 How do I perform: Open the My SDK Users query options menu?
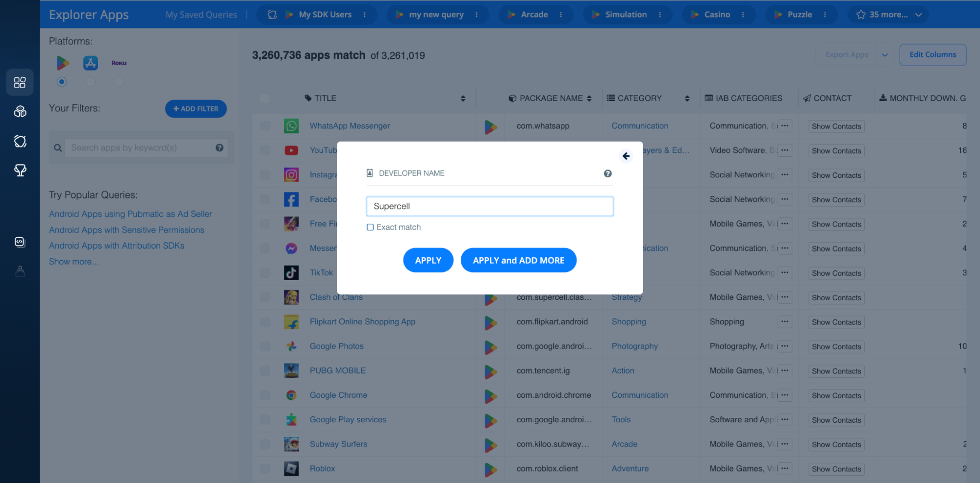coord(365,15)
